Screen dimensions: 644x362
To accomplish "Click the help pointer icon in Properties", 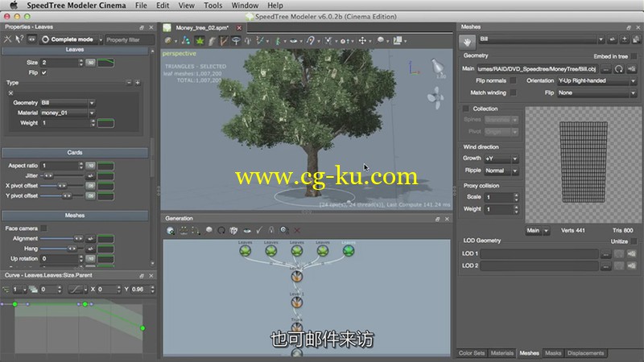I will coord(19,39).
